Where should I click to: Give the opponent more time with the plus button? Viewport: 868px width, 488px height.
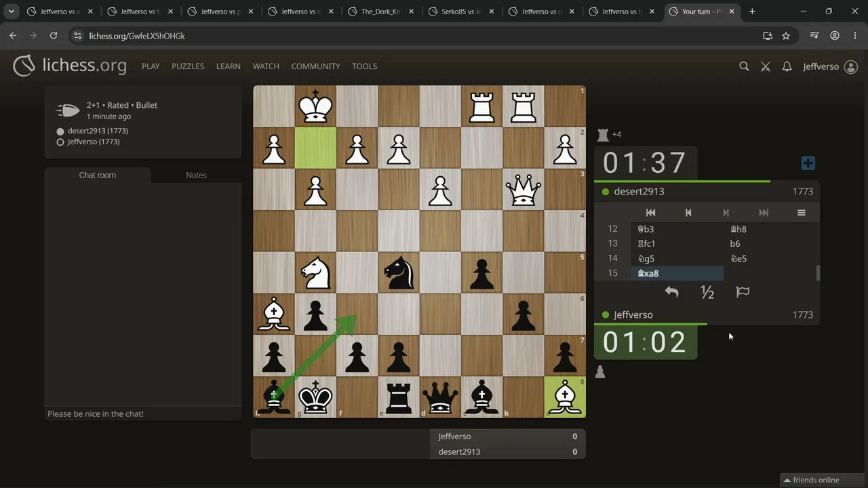[808, 163]
